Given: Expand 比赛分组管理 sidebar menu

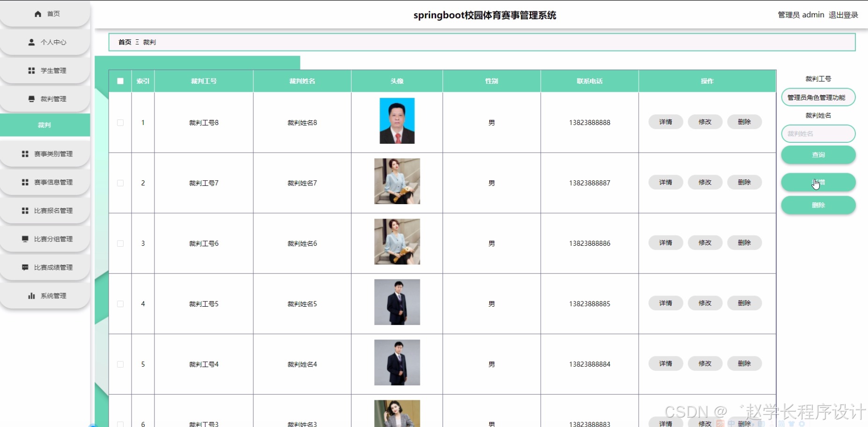Looking at the screenshot, I should [45, 239].
